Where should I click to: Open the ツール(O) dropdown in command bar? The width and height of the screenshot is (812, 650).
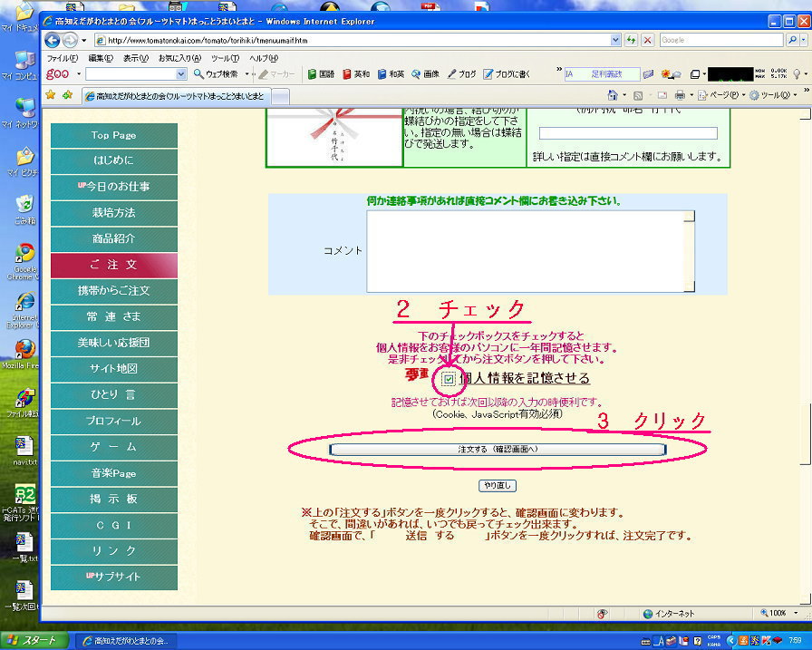pos(776,95)
